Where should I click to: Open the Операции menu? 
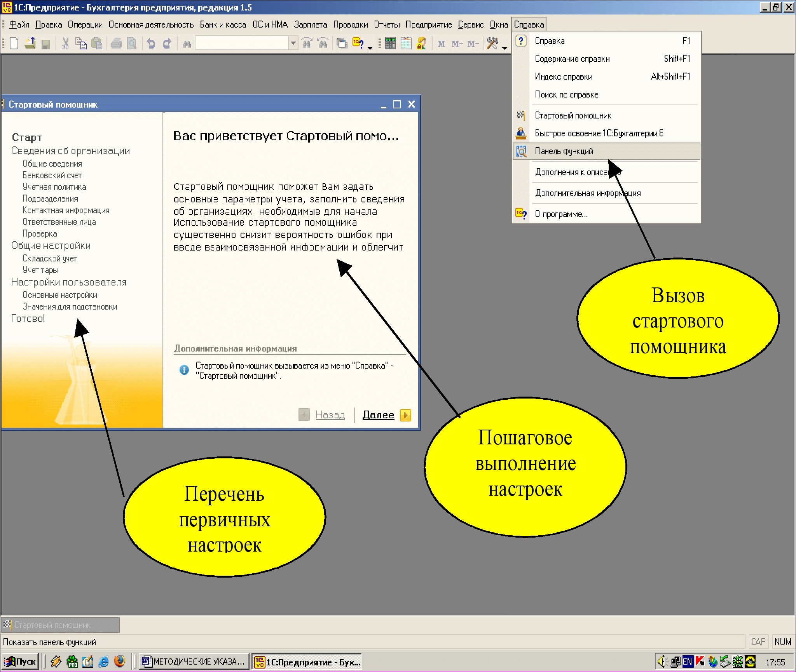point(85,24)
